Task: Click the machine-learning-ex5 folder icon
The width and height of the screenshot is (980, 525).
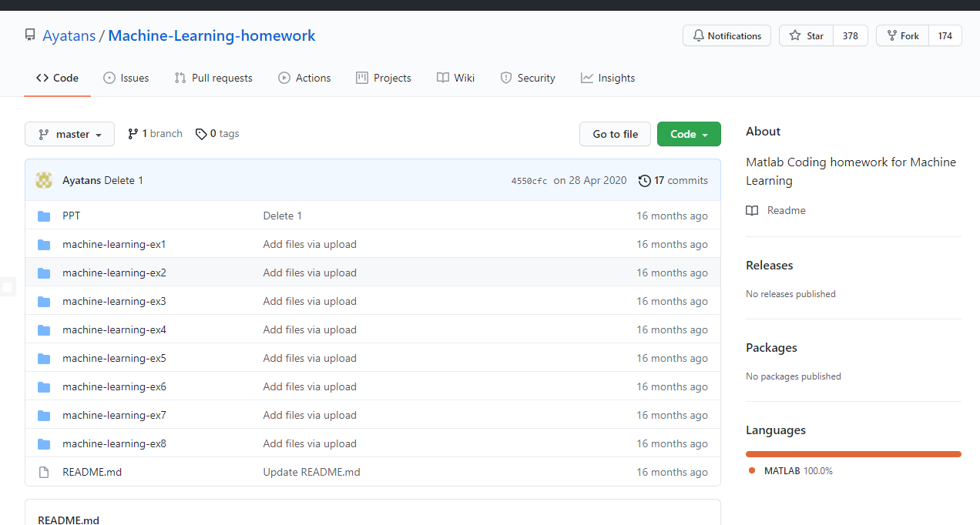Action: click(44, 359)
